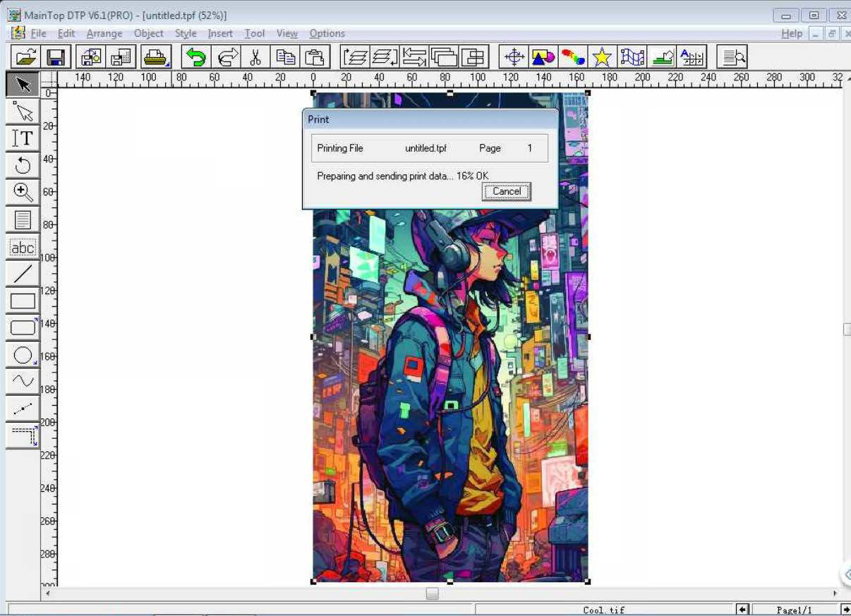Select the dotted connector line tool
This screenshot has height=616, width=851.
(x=23, y=409)
